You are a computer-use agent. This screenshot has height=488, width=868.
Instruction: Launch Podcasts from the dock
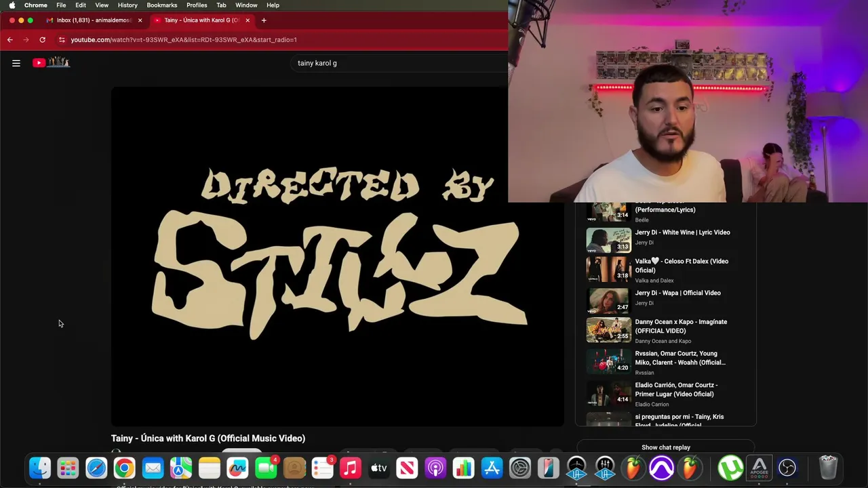(435, 468)
